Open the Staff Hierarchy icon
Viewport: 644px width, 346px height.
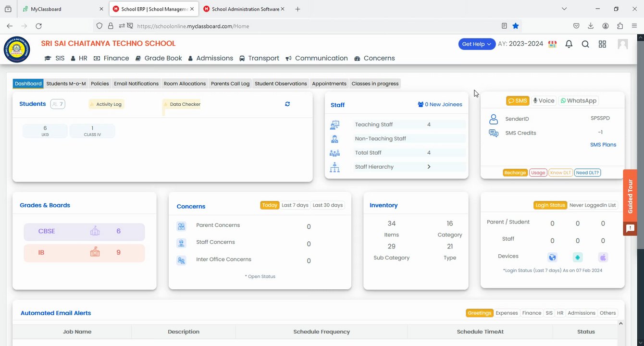pyautogui.click(x=334, y=167)
